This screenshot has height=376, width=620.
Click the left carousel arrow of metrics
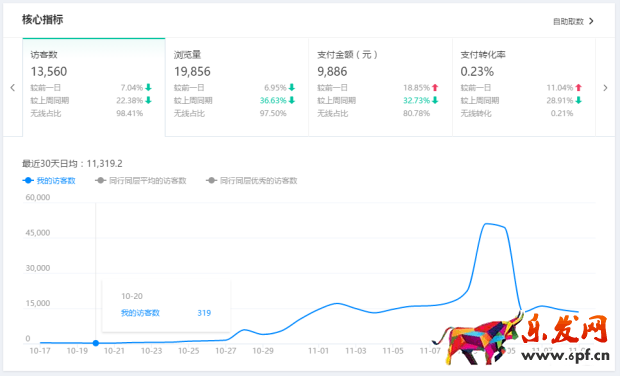click(13, 88)
